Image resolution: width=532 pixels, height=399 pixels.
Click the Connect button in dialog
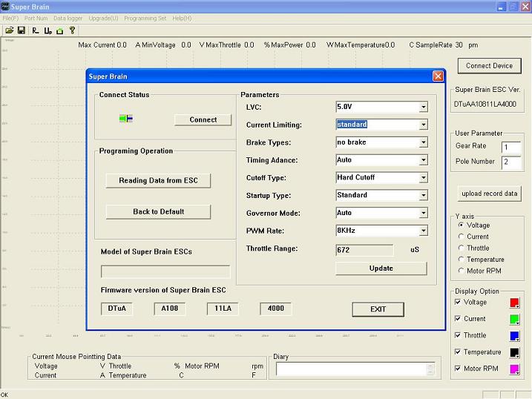[x=203, y=119]
